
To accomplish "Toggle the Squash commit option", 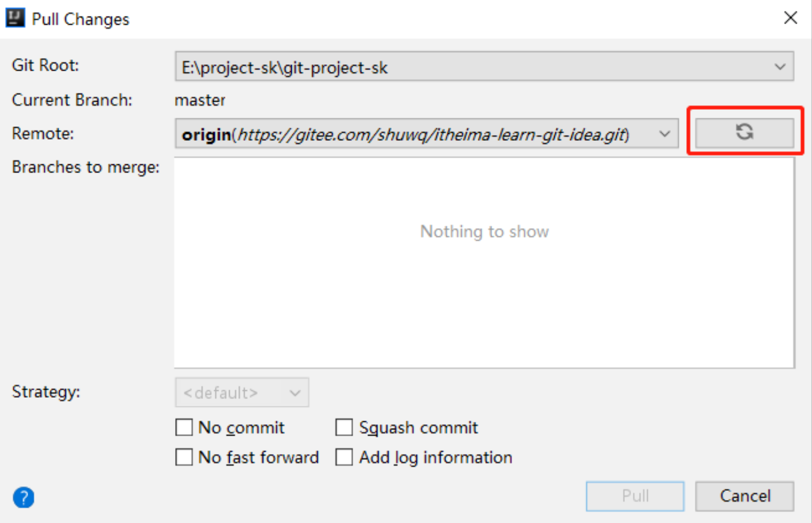I will point(345,428).
